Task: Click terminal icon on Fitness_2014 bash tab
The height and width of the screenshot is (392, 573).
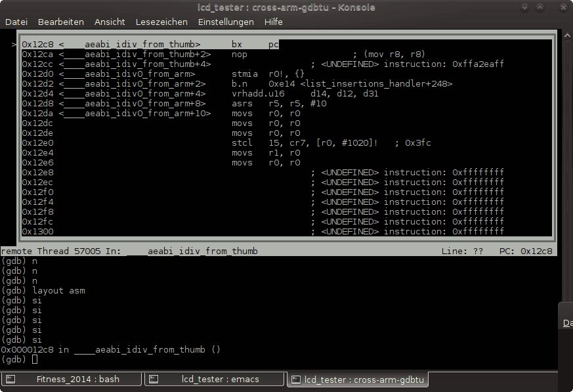Action: 11,380
